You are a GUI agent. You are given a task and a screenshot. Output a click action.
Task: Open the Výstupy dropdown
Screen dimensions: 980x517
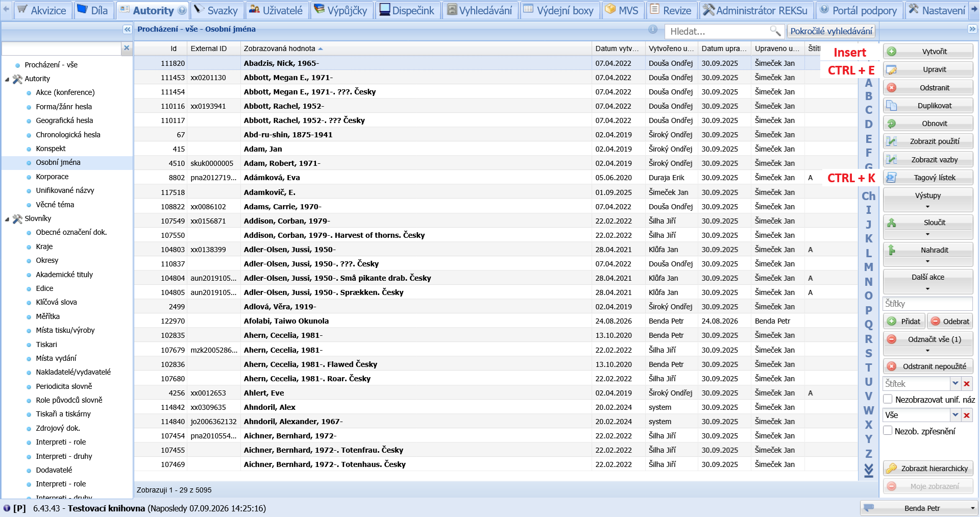pos(928,200)
